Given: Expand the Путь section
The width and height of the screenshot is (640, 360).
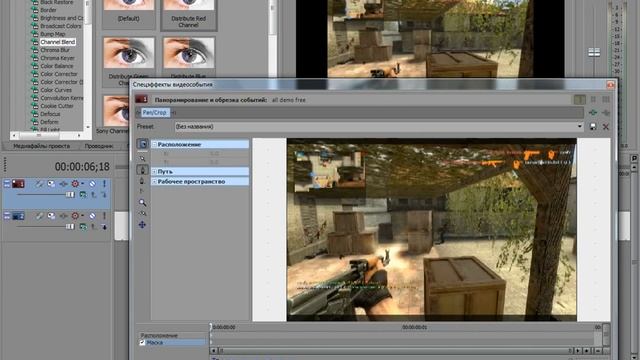Looking at the screenshot, I should [155, 172].
